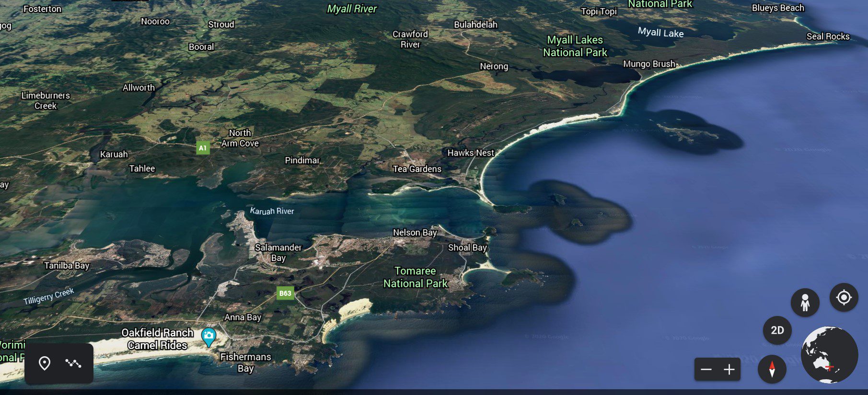
Task: Click the Hawks Nest town label
Action: [471, 153]
